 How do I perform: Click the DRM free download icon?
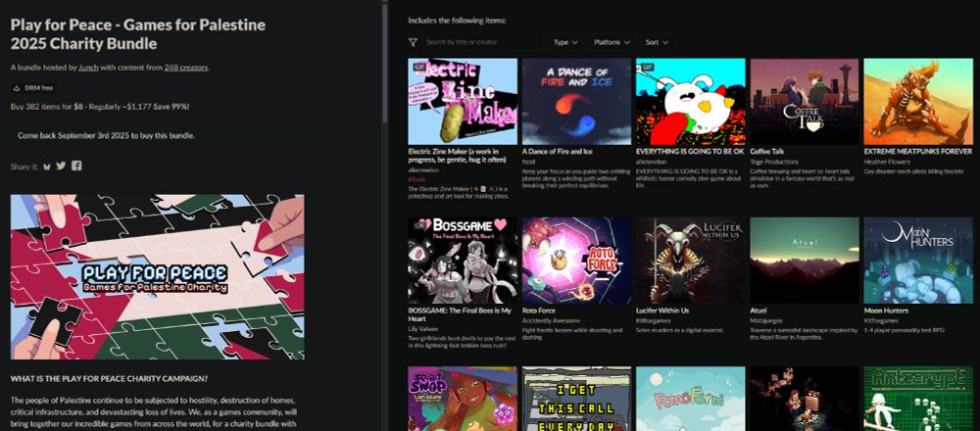point(17,88)
